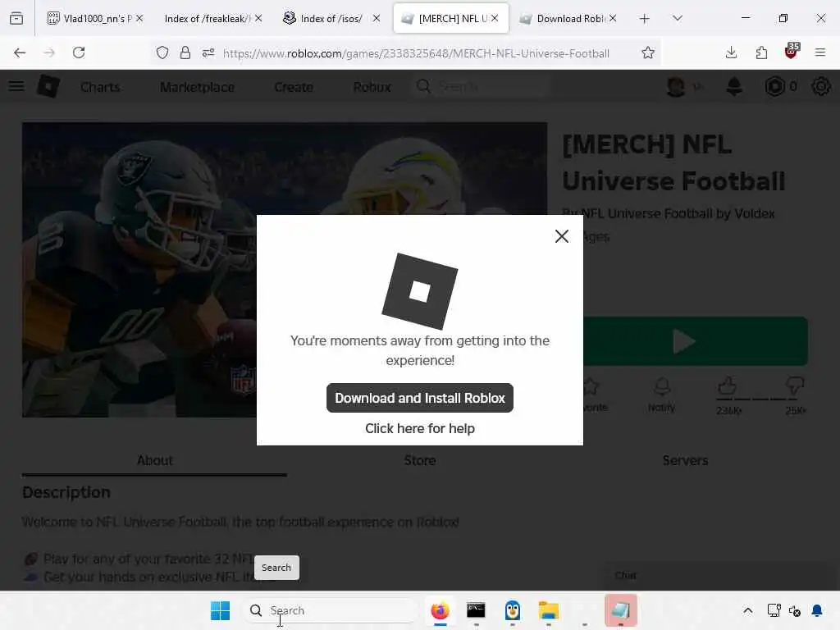Viewport: 840px width, 630px height.
Task: Open the Robux balance icon
Action: pos(774,86)
